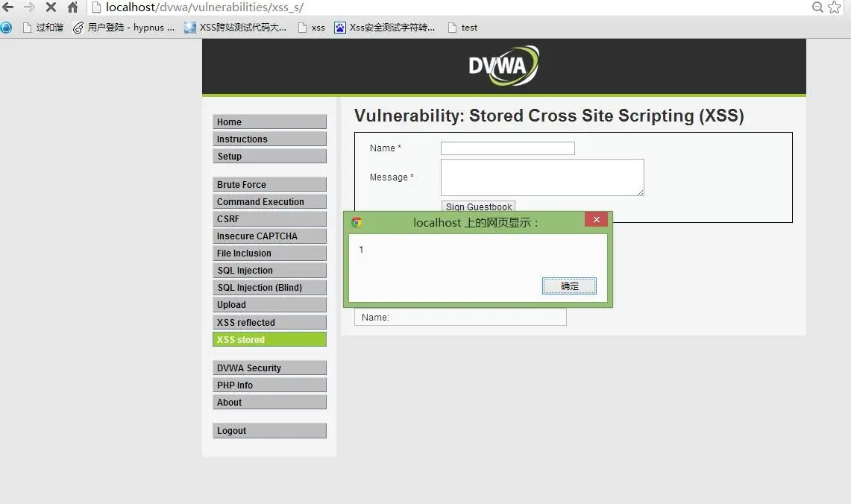Go to Insecure CAPTCHA page

269,236
